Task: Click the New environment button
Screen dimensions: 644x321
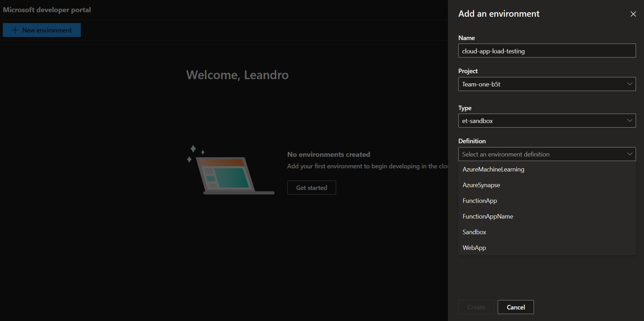Action: 42,30
